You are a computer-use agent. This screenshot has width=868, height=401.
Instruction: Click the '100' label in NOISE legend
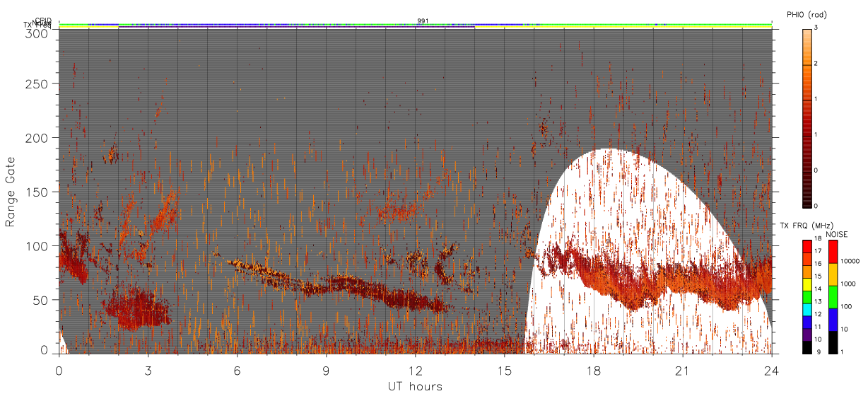pyautogui.click(x=847, y=306)
